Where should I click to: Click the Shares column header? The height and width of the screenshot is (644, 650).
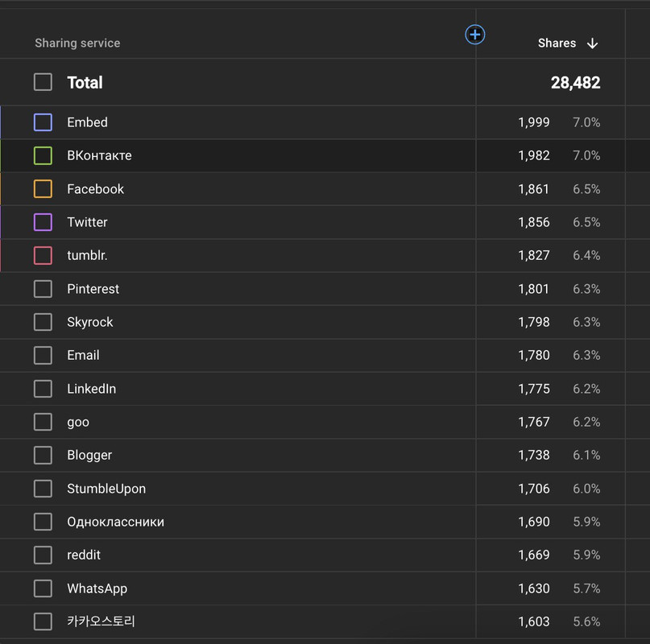557,43
